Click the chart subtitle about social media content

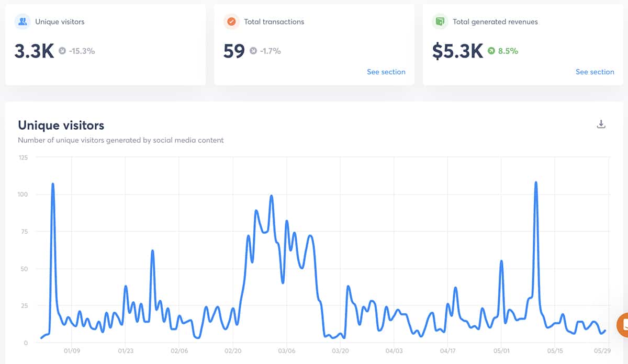120,140
